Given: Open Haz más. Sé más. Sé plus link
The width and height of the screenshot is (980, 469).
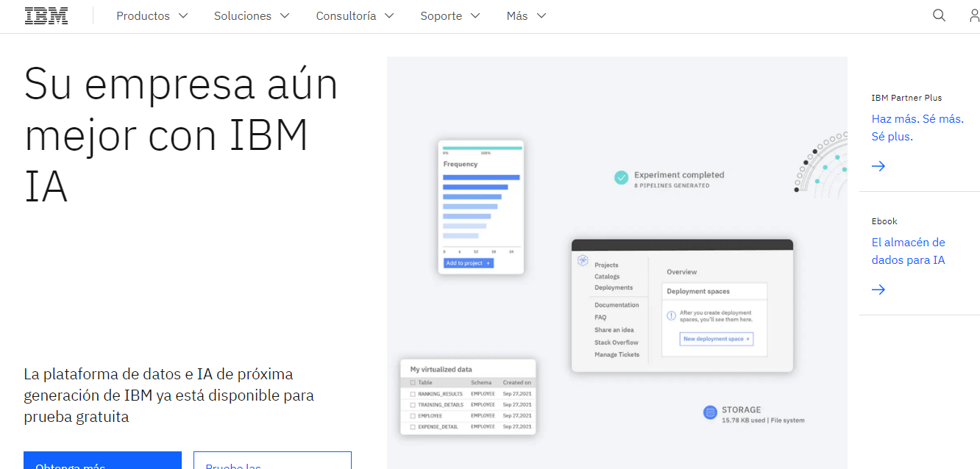Looking at the screenshot, I should (917, 128).
